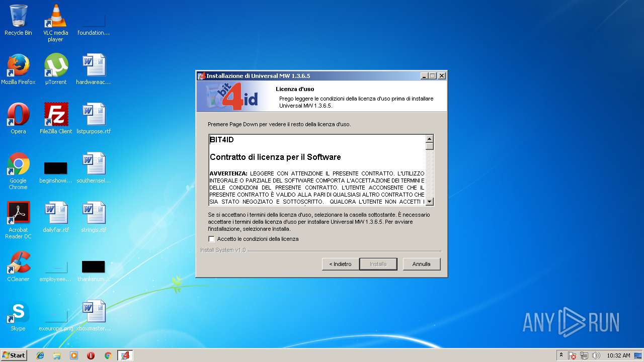
Task: Open the Start menu
Action: (x=14, y=355)
